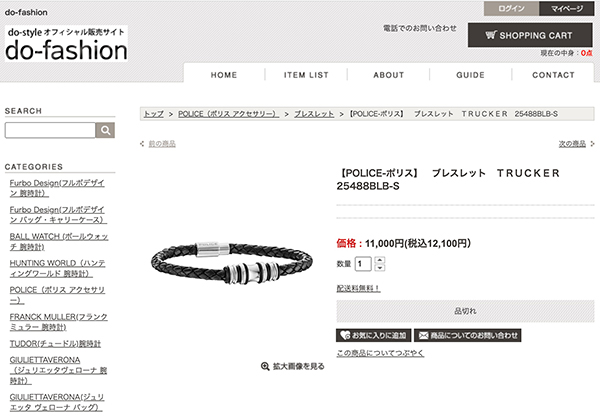Open the ITEM LIST tab
Screen dimensions: 600x417
coord(306,75)
